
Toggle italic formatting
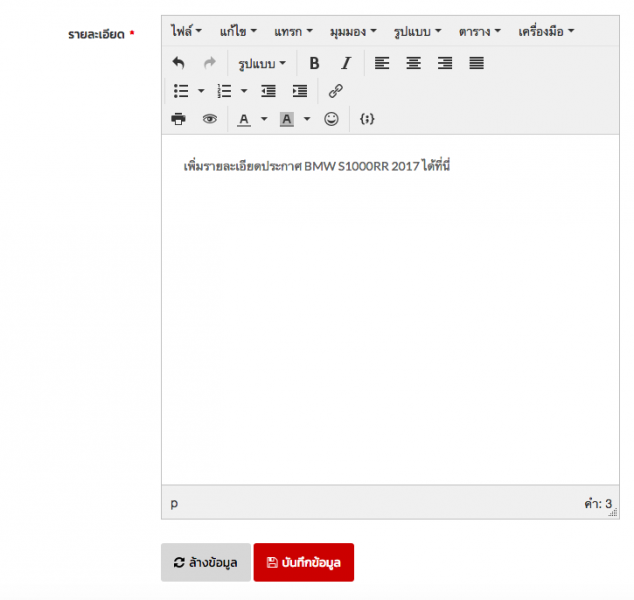point(346,63)
